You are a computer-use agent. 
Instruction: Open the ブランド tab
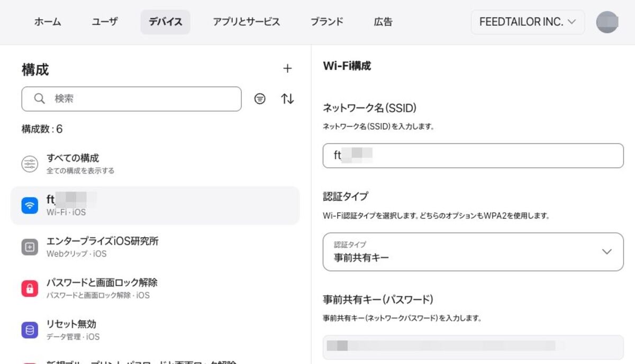[x=326, y=22]
